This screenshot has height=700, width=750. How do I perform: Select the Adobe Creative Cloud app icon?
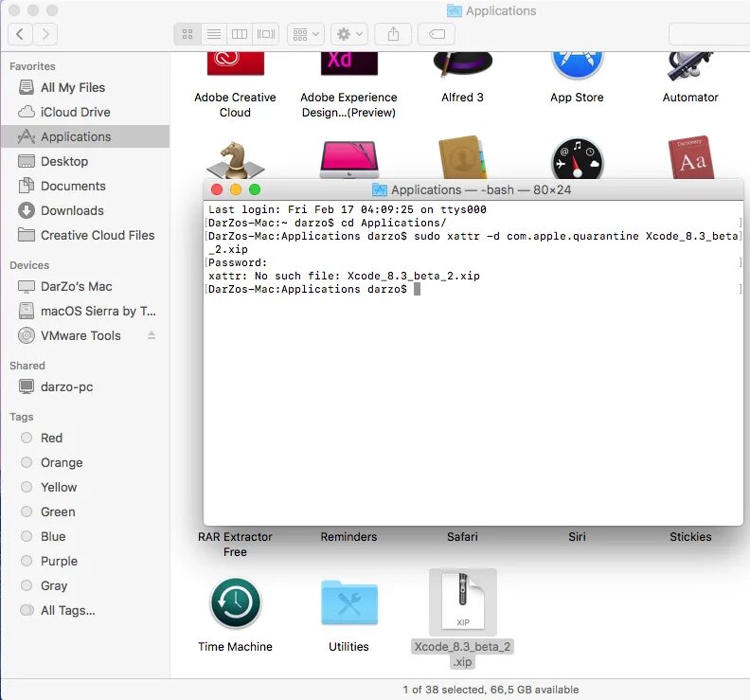236,63
